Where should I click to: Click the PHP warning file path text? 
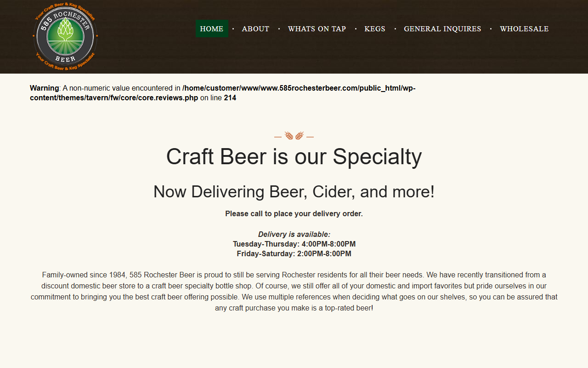[x=223, y=93]
